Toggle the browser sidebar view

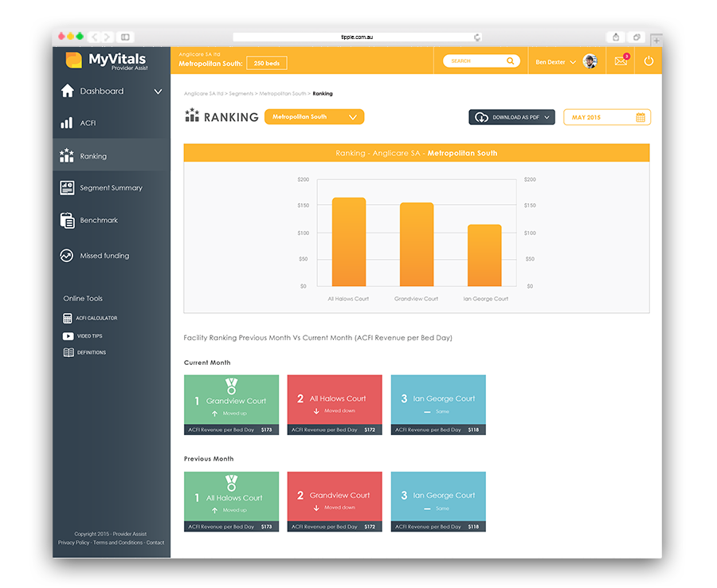click(125, 37)
